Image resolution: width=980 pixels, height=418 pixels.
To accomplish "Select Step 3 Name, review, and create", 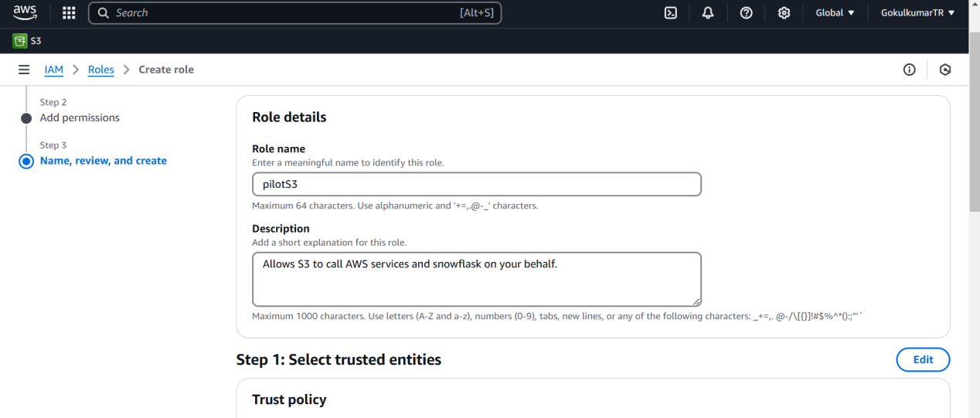I will (x=103, y=161).
